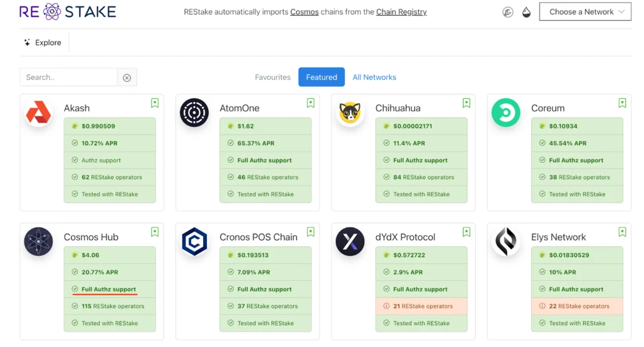Viewport: 644px width, 347px height.
Task: Switch to the All Networks tab
Action: tap(374, 77)
